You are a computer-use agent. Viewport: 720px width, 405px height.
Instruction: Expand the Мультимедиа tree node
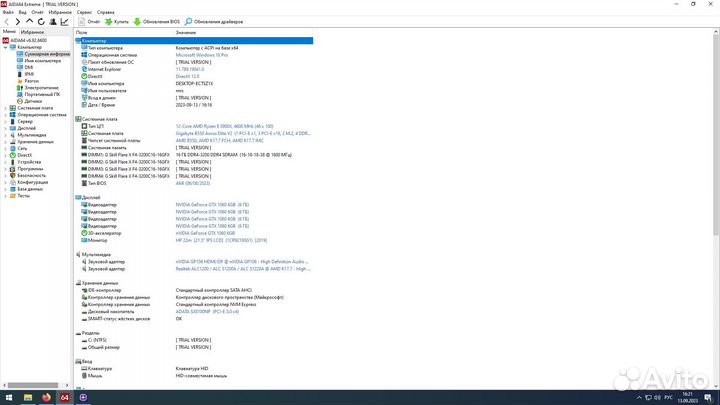(x=6, y=135)
